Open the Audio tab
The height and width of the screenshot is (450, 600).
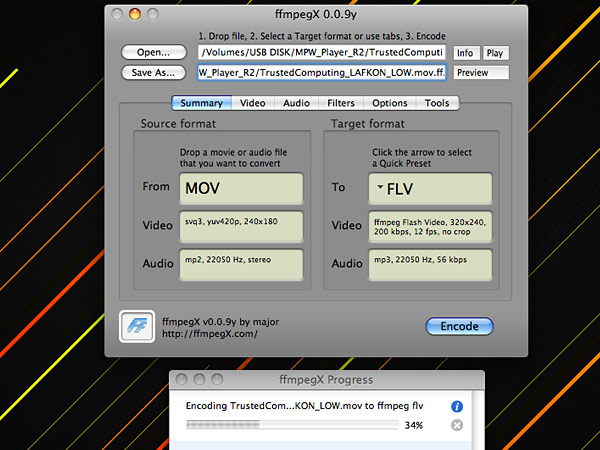pyautogui.click(x=296, y=103)
